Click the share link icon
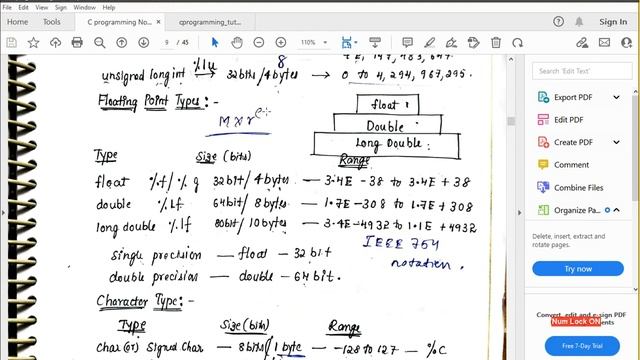The image size is (640, 360). click(582, 42)
